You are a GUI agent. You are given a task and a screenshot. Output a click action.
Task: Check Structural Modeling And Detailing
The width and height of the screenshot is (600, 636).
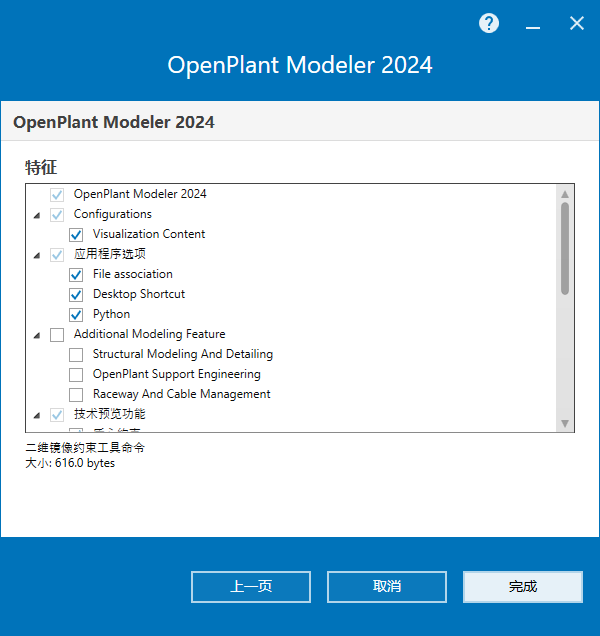point(76,355)
